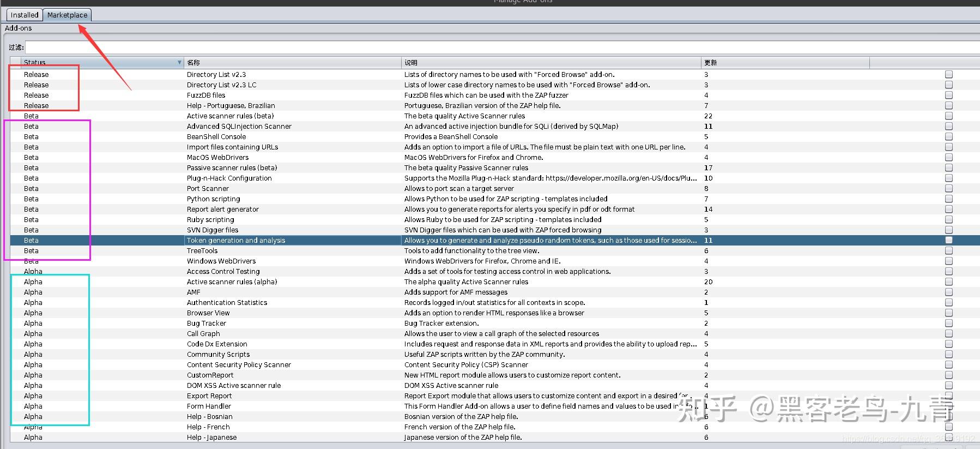This screenshot has width=980, height=449.
Task: Select the TreeTools entry
Action: [202, 250]
